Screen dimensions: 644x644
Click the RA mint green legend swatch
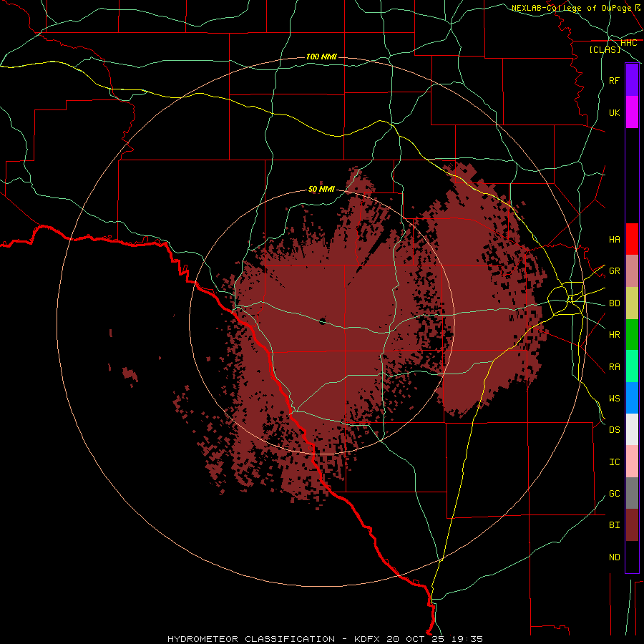[x=632, y=366]
